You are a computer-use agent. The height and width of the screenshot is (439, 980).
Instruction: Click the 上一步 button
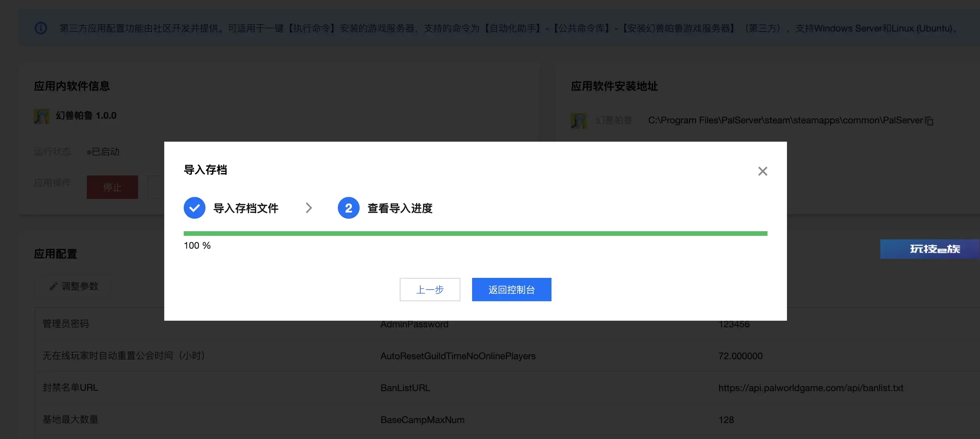[430, 290]
